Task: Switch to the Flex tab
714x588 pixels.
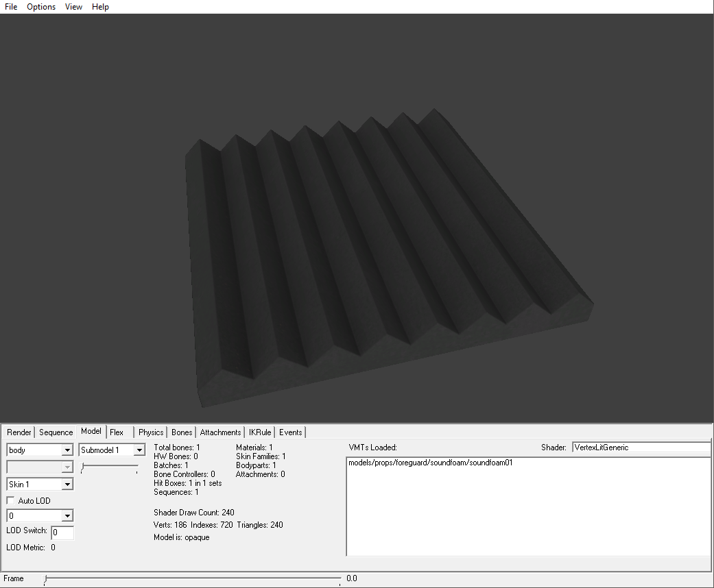Action: click(x=117, y=432)
